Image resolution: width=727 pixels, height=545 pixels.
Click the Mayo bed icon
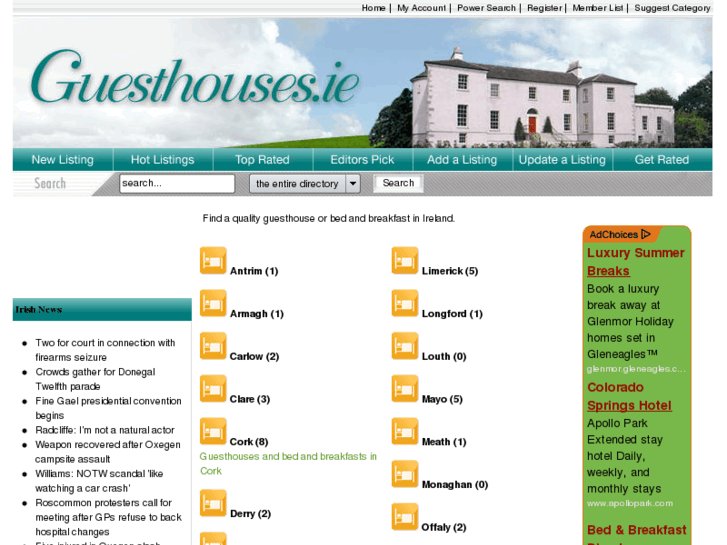(x=405, y=389)
